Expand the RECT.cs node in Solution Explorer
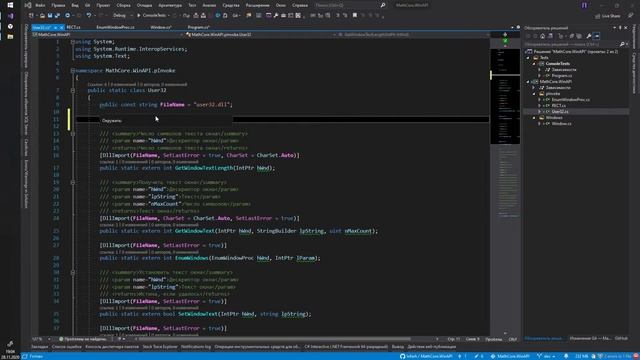The width and height of the screenshot is (640, 360). click(539, 106)
